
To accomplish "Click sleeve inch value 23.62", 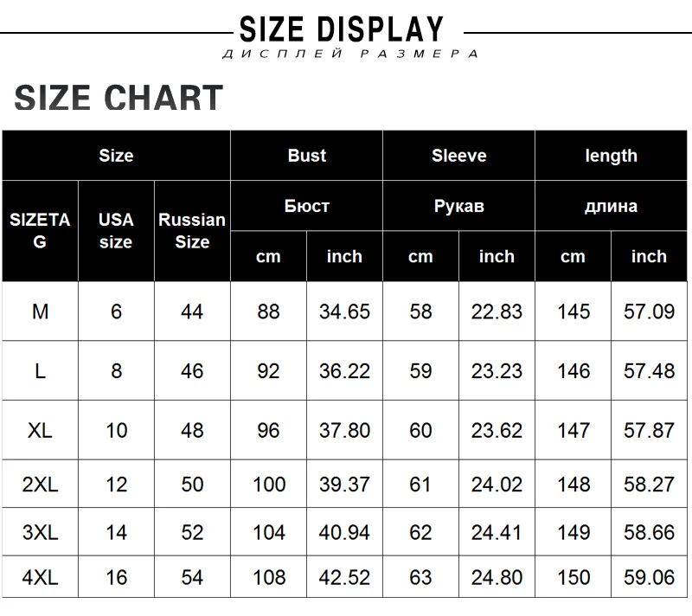I will pyautogui.click(x=497, y=430).
